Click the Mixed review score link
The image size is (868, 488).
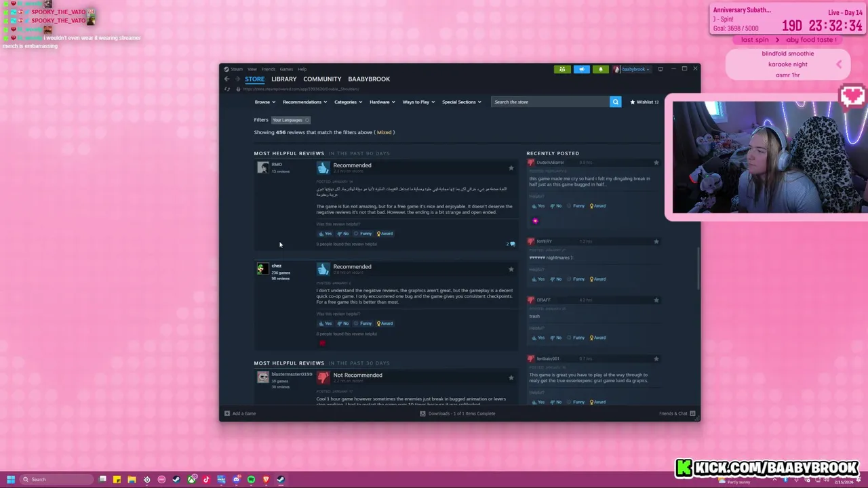384,132
